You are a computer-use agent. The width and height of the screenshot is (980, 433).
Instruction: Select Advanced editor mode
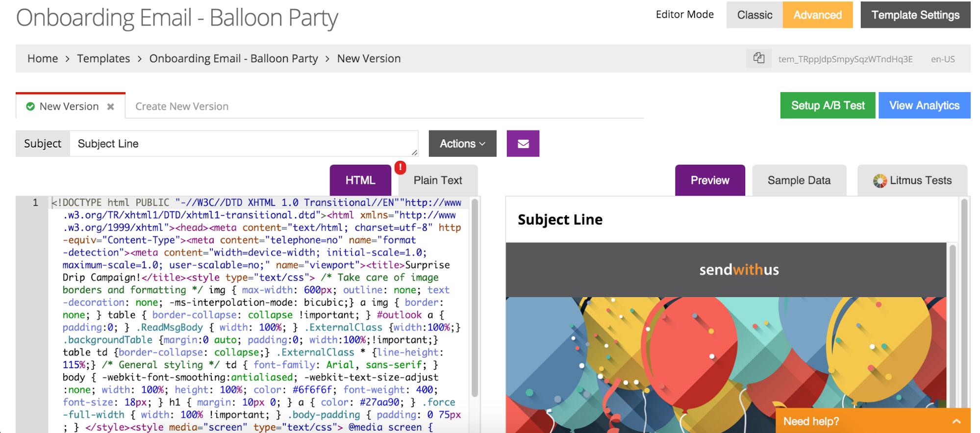pos(817,15)
